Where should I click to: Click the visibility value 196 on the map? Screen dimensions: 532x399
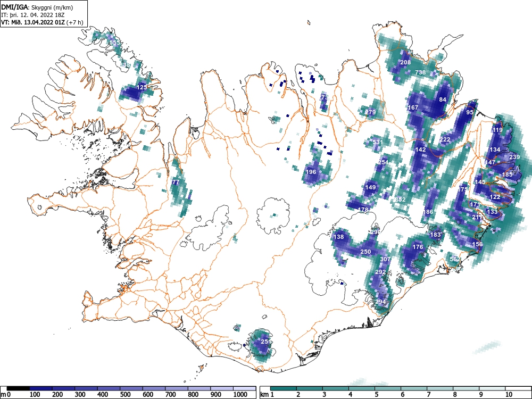311,172
